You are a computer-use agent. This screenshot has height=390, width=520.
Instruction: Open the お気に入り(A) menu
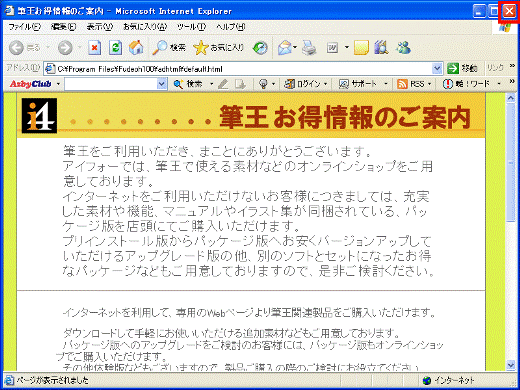coord(145,27)
